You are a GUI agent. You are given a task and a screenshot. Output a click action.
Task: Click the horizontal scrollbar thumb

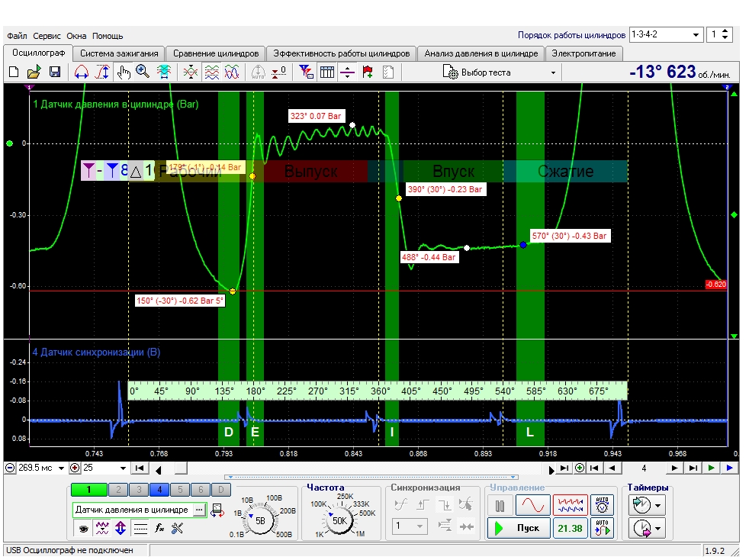coord(181,468)
